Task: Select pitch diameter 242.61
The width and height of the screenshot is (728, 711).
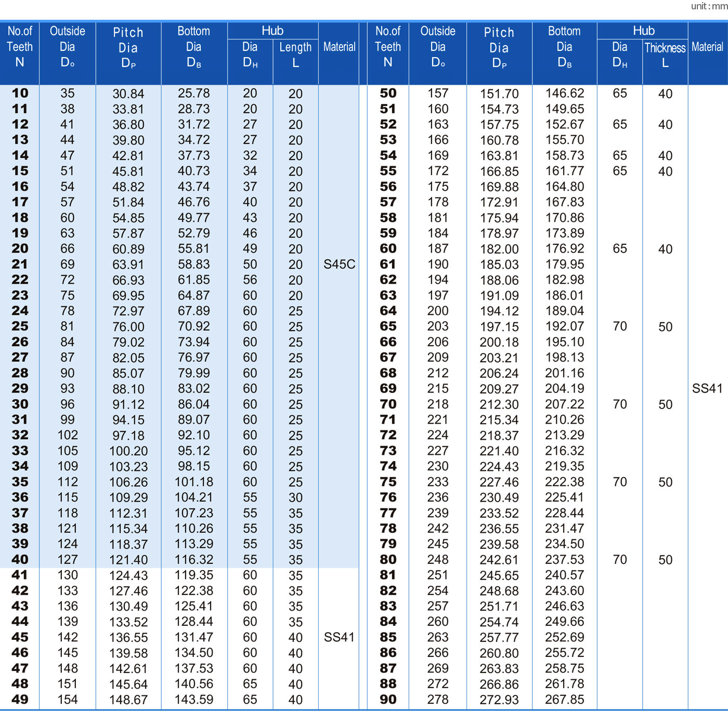Action: (x=499, y=560)
